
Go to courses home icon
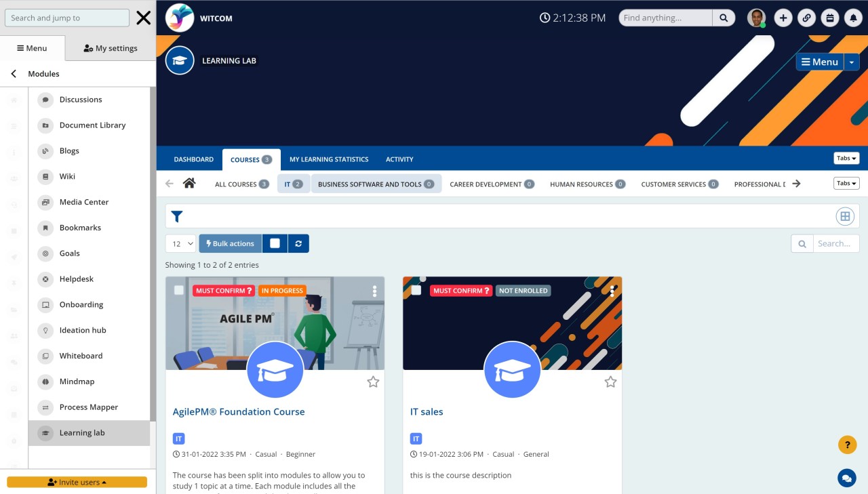(189, 184)
